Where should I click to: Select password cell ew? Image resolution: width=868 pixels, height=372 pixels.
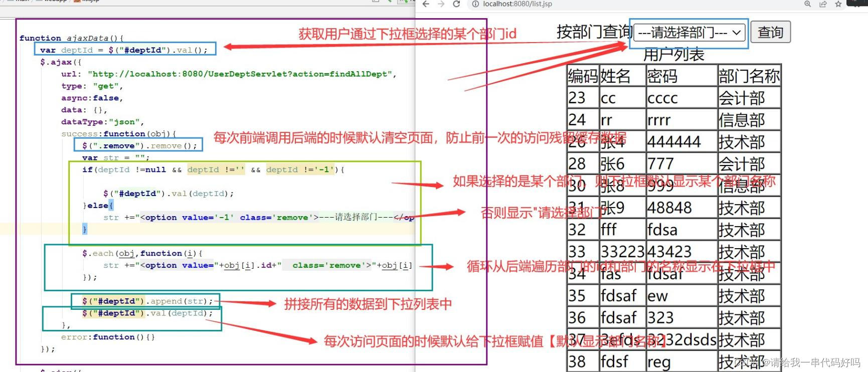(681, 296)
